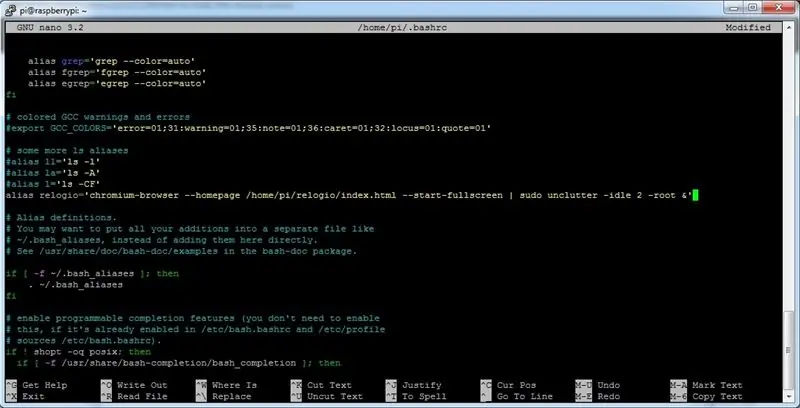The image size is (800, 408).
Task: Click the ^K Cut Text shortcut
Action: pyautogui.click(x=321, y=385)
